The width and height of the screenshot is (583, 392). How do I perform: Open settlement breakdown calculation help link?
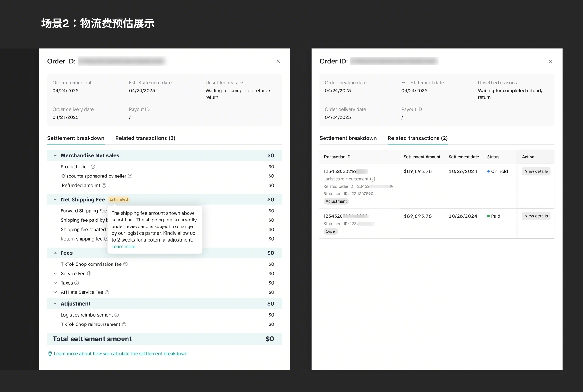(x=120, y=354)
